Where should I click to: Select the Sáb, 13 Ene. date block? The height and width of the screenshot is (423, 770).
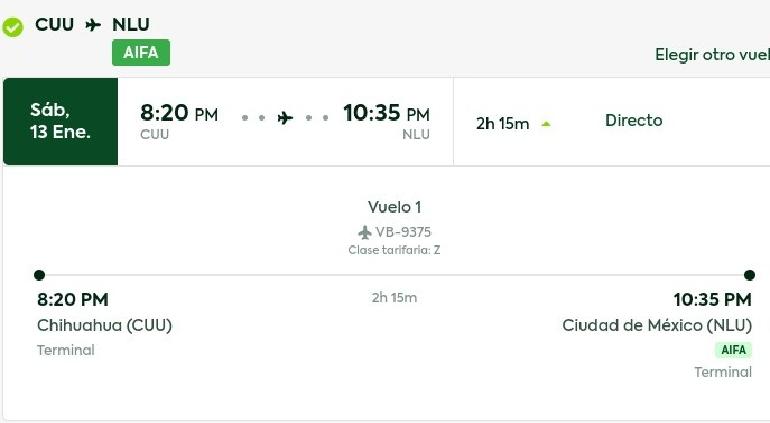click(x=60, y=121)
